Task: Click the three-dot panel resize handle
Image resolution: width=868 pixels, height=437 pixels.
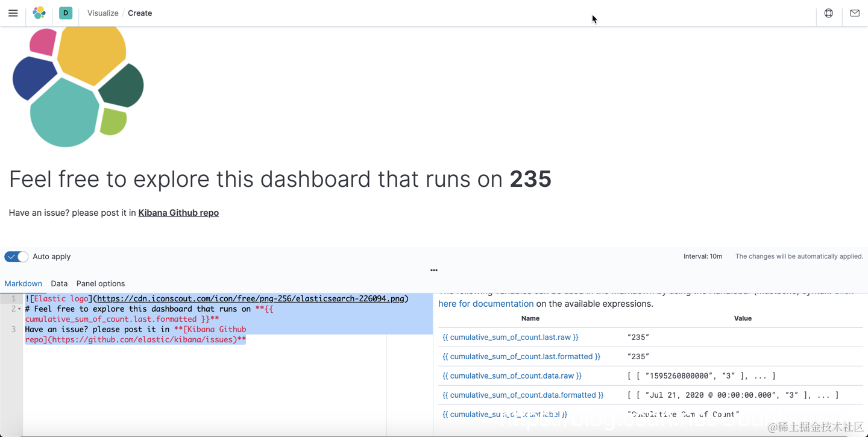Action: point(434,270)
